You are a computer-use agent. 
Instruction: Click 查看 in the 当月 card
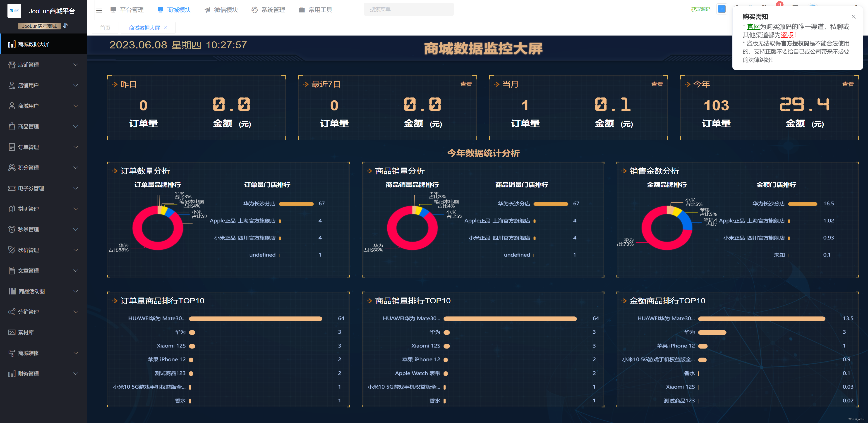pyautogui.click(x=657, y=84)
